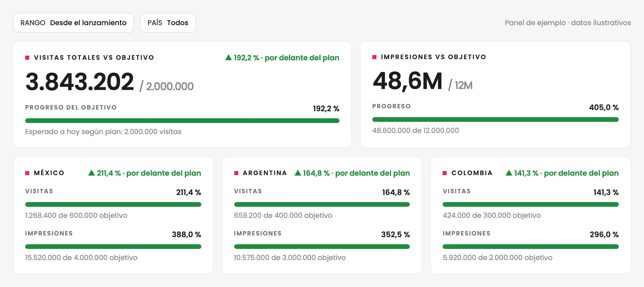Click Colombia impressions percentage '296,0 %'
The height and width of the screenshot is (287, 644).
pyautogui.click(x=604, y=235)
